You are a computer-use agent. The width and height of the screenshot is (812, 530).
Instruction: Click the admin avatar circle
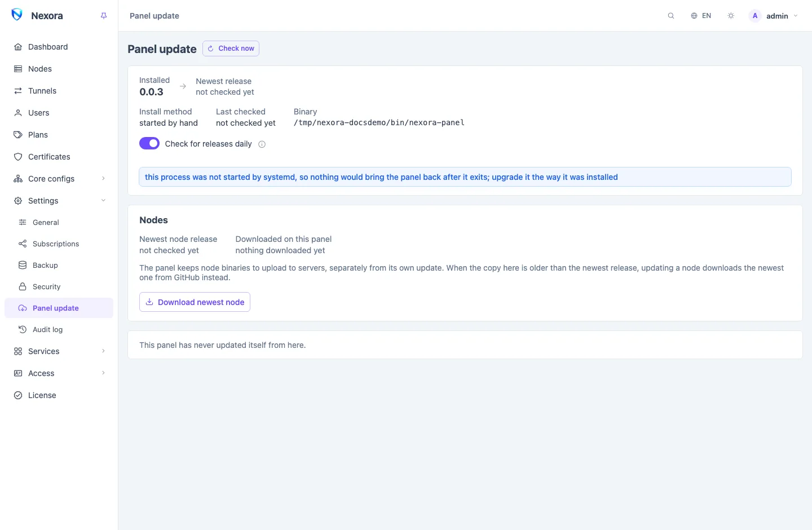(755, 16)
